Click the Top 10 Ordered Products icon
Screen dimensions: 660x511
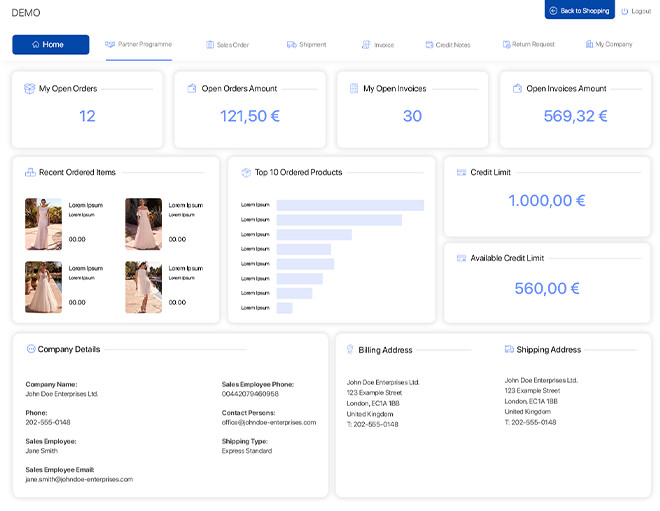tap(246, 172)
